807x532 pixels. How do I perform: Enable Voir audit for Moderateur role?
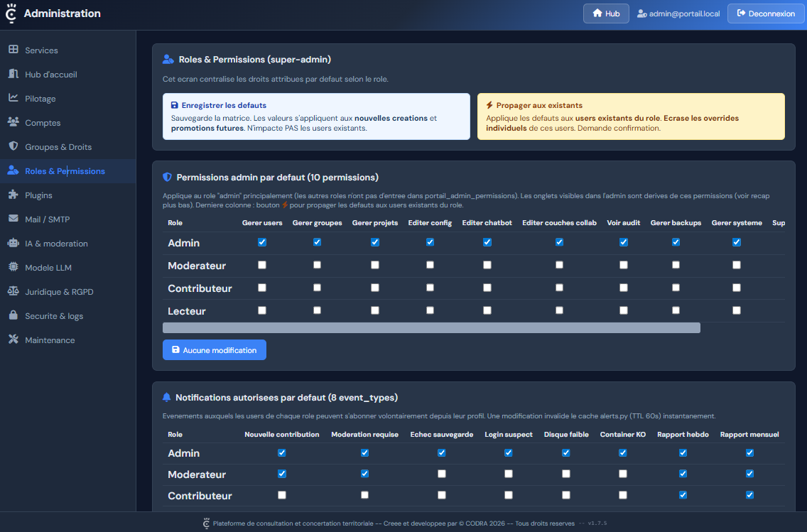point(624,265)
